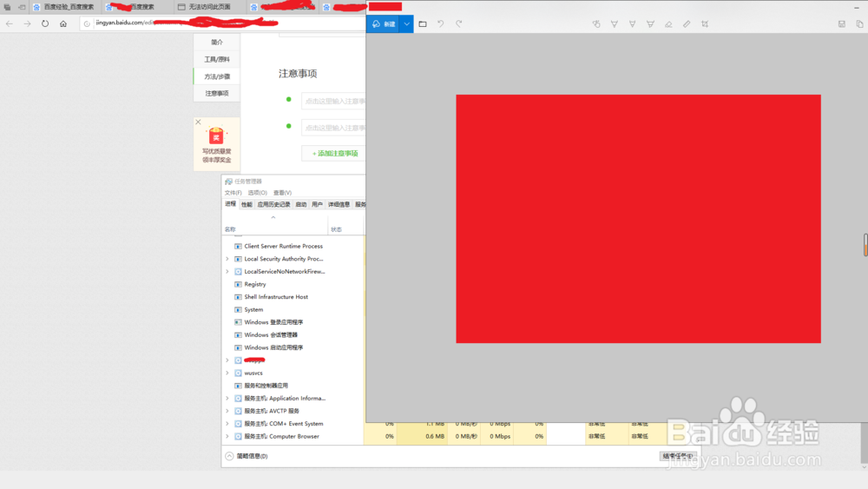
Task: Switch to the 进程 tab
Action: tap(230, 204)
